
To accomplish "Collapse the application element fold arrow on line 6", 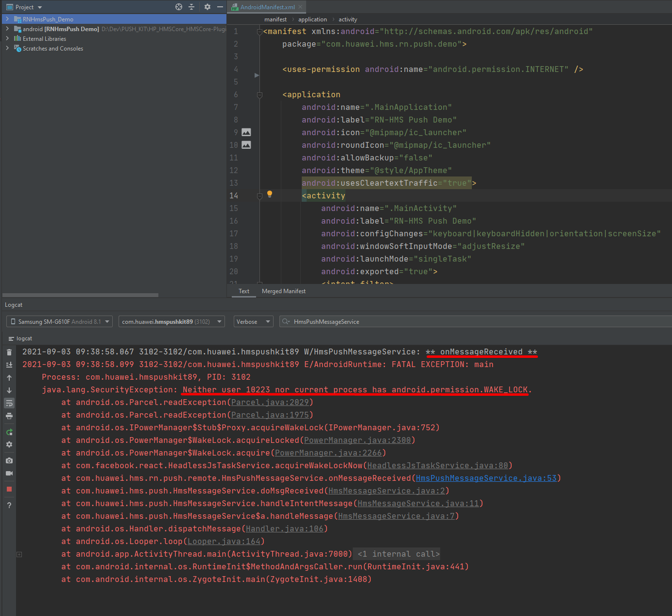I will pyautogui.click(x=259, y=95).
